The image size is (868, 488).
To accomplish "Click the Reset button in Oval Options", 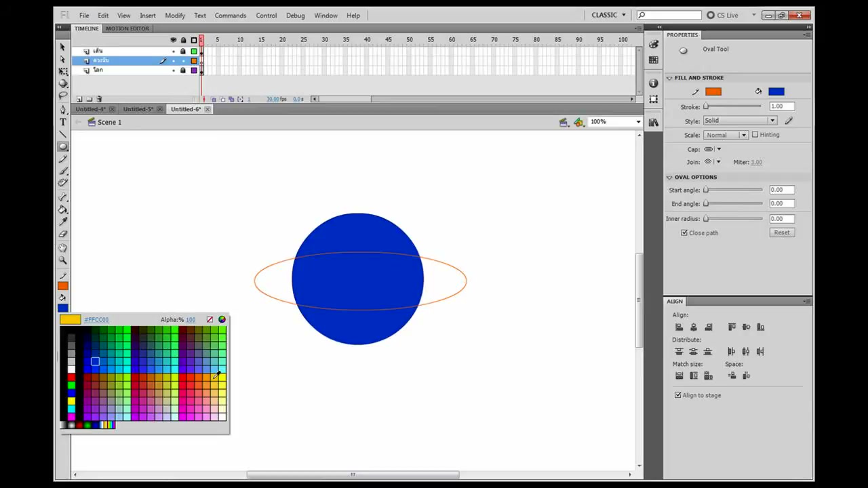I will point(782,232).
